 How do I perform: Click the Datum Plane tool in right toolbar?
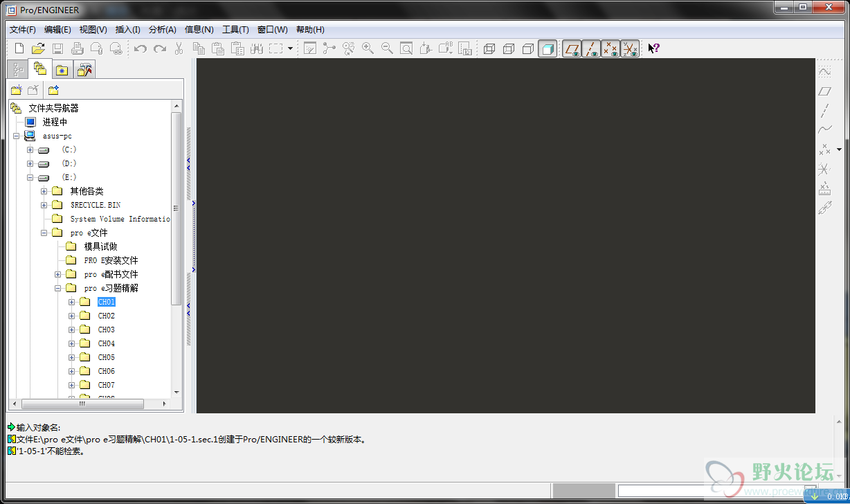pyautogui.click(x=824, y=91)
